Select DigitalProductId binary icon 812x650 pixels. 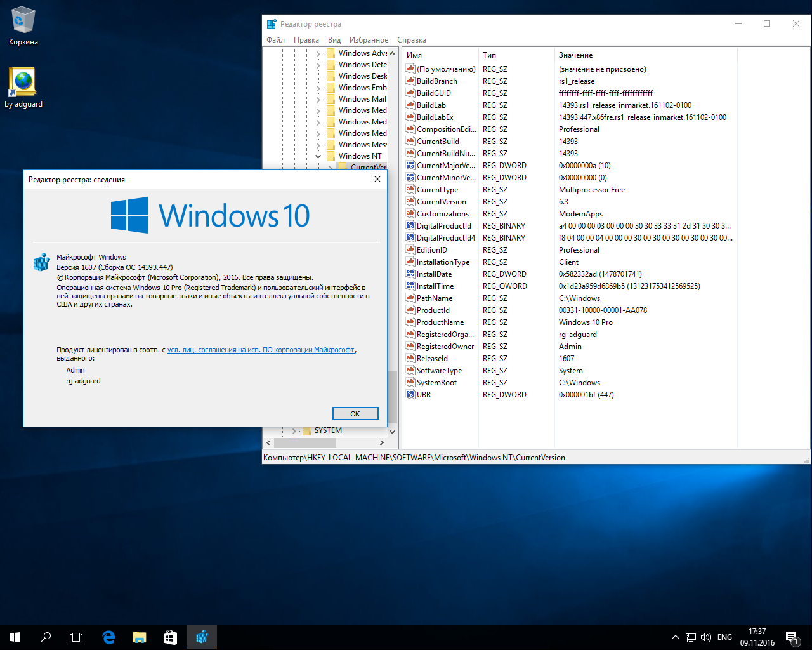410,225
